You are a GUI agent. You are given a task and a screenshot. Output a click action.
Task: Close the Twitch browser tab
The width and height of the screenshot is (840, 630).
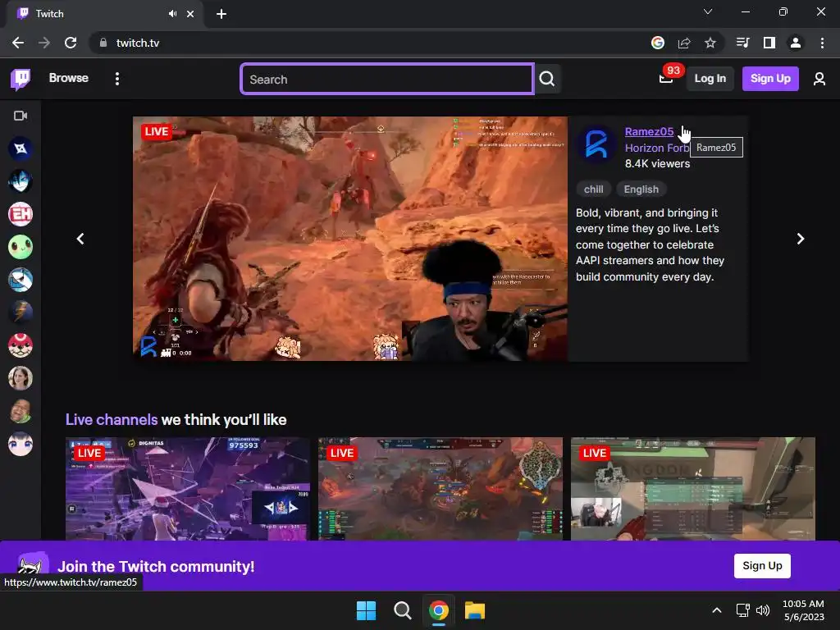coord(190,14)
